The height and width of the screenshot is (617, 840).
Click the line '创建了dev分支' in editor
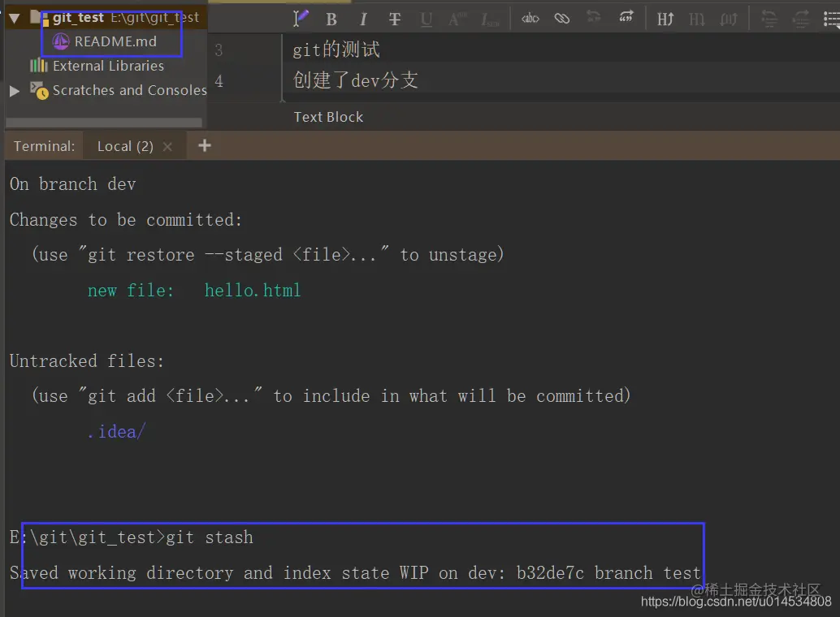pyautogui.click(x=355, y=80)
